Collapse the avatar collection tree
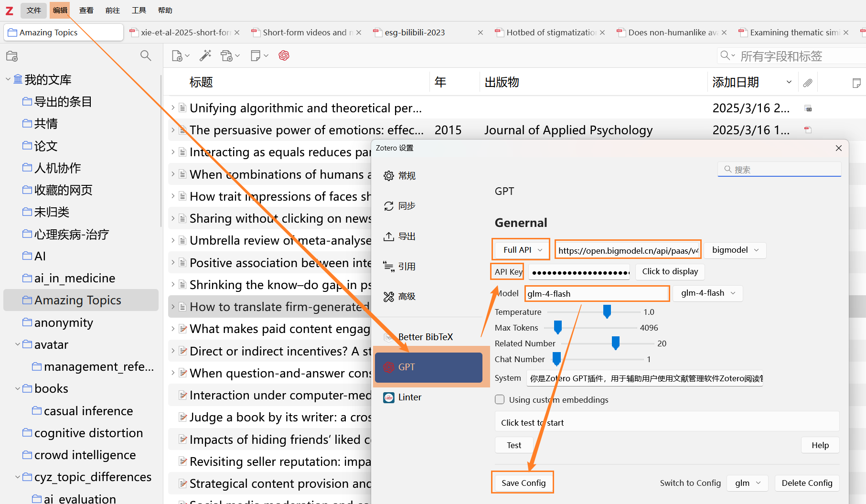Screen dimensions: 866x504 coord(18,344)
